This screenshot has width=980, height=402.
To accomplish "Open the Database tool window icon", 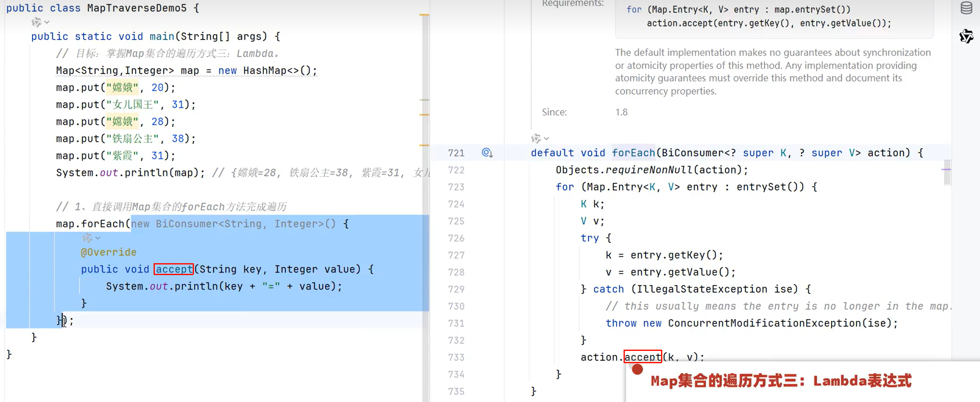I will 966,8.
